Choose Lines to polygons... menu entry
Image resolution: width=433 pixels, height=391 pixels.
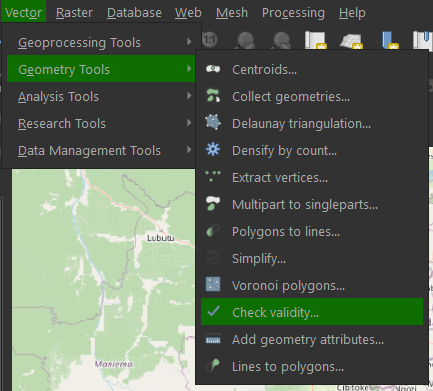pos(312,367)
